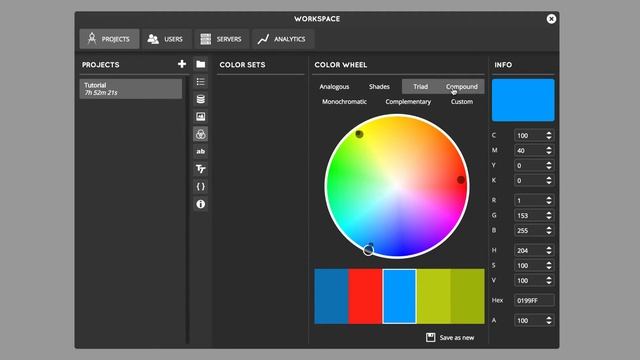Select the database stack sidebar icon

point(200,99)
